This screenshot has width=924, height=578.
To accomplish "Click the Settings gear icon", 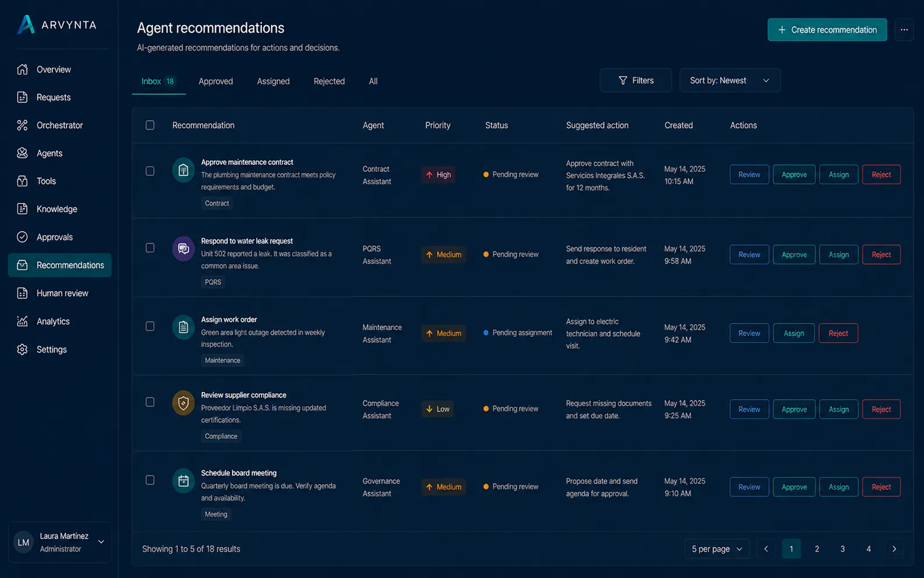I will coord(22,350).
